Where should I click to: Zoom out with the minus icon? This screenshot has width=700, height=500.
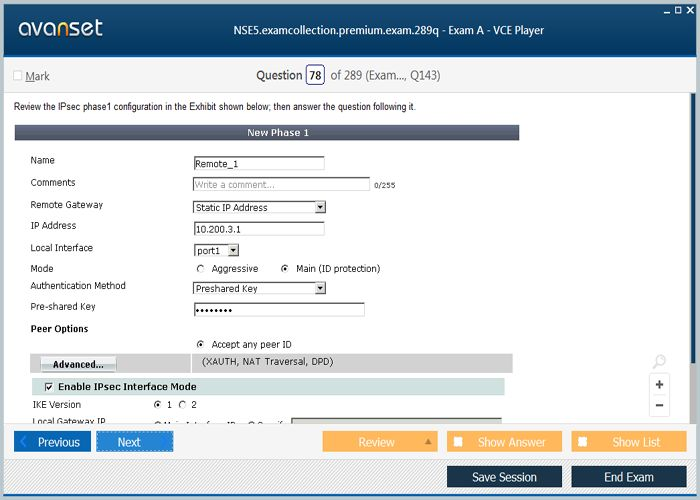[x=659, y=405]
